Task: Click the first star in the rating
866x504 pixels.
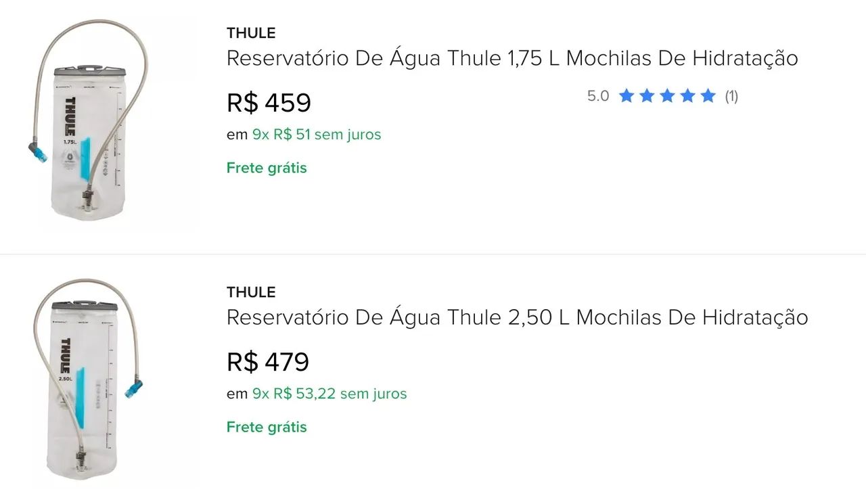Action: [628, 95]
